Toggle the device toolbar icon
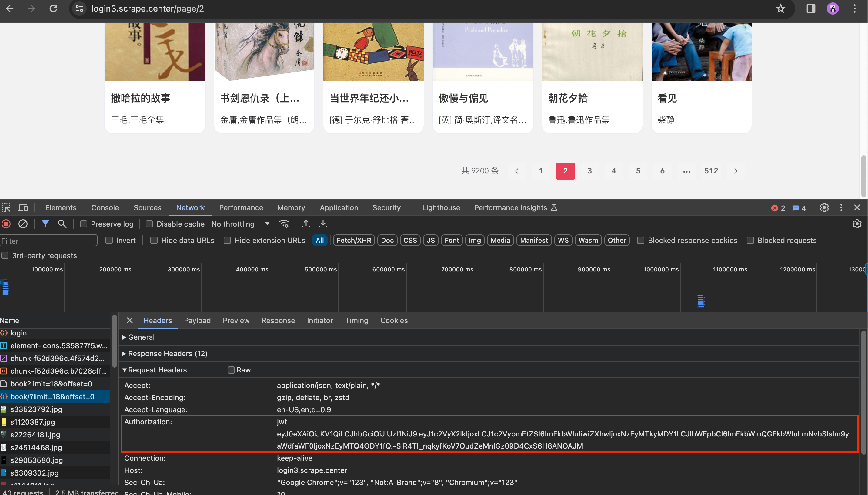This screenshot has width=868, height=495. 23,207
